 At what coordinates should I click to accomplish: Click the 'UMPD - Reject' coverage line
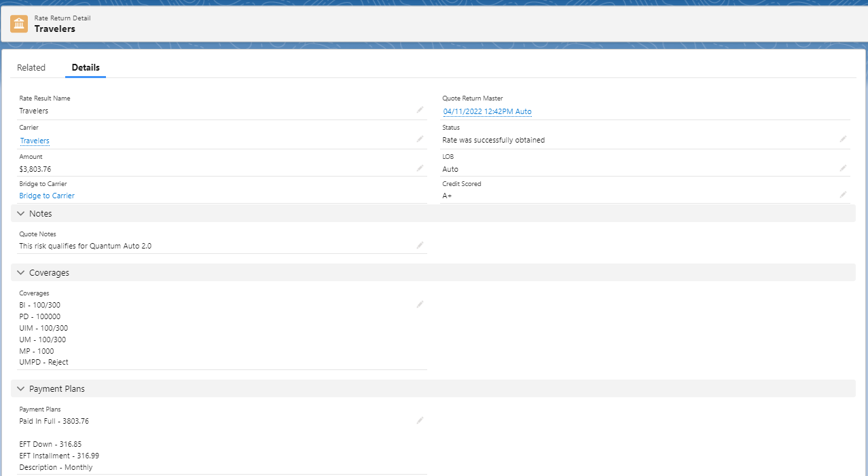coord(44,362)
